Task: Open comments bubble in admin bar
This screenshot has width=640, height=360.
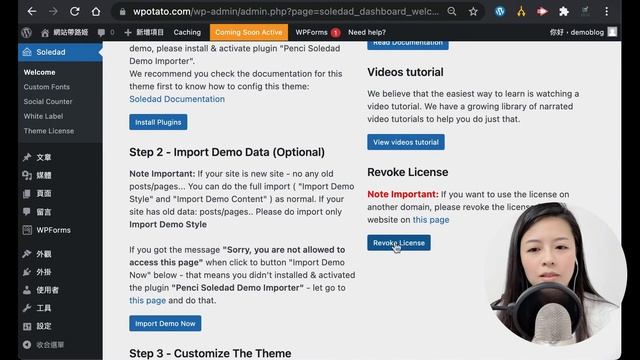Action: pyautogui.click(x=106, y=32)
